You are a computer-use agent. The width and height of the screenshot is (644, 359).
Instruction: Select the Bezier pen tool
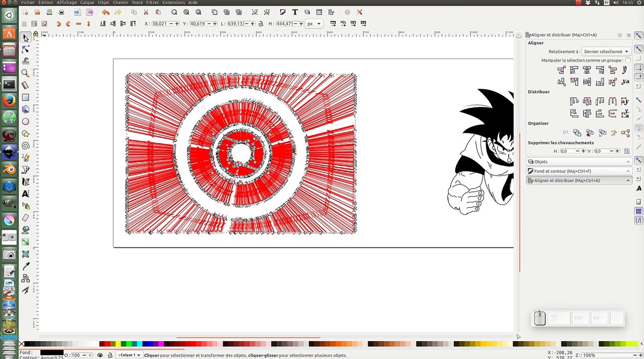pos(25,170)
